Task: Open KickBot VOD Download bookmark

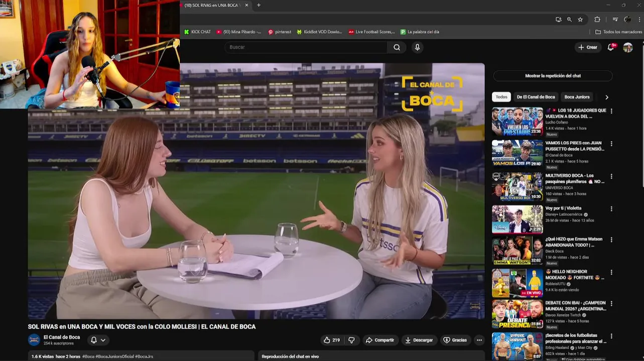Action: (319, 32)
